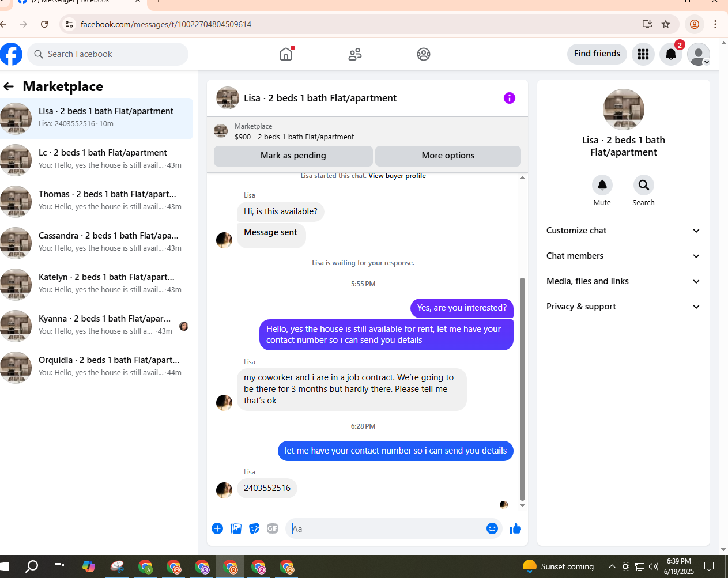This screenshot has height=578, width=728.
Task: Follow the View buyer profile link
Action: pyautogui.click(x=397, y=176)
